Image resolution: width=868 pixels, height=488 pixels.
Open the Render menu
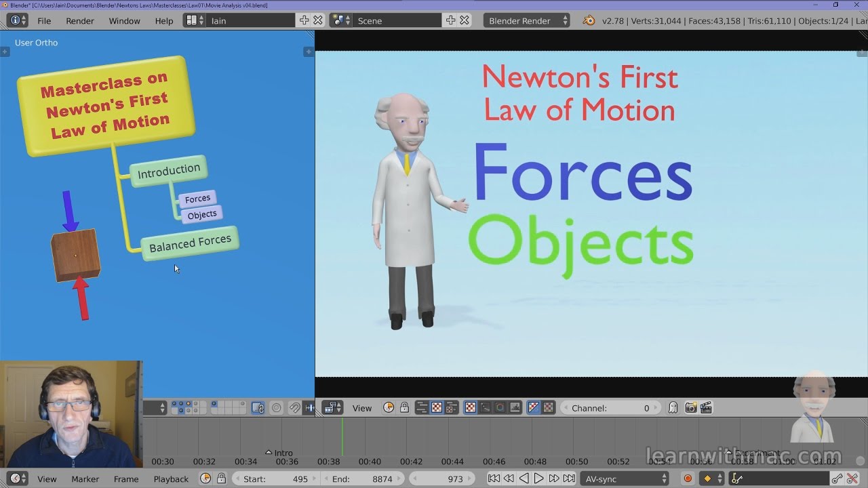(x=80, y=21)
